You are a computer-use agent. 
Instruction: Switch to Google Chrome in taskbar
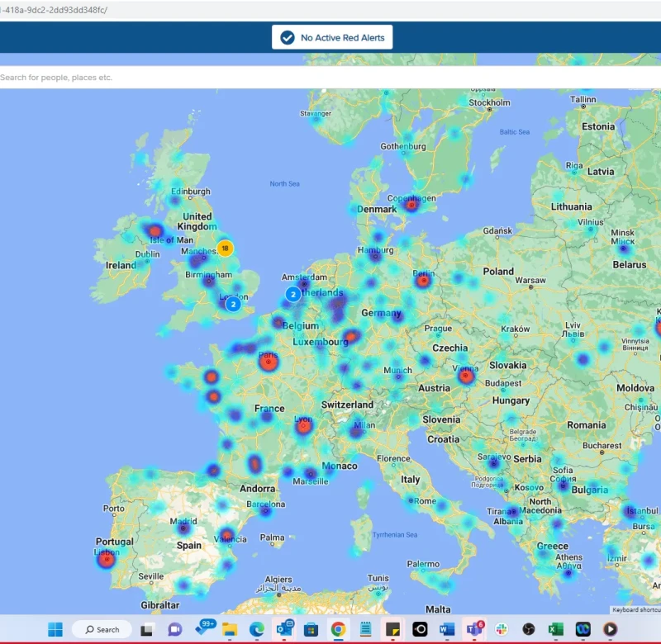click(338, 629)
